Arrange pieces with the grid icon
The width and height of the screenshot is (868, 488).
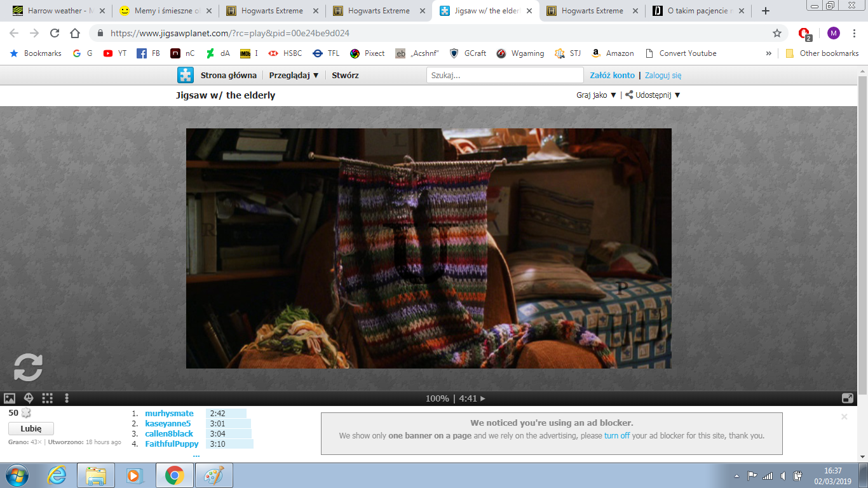[x=48, y=398]
